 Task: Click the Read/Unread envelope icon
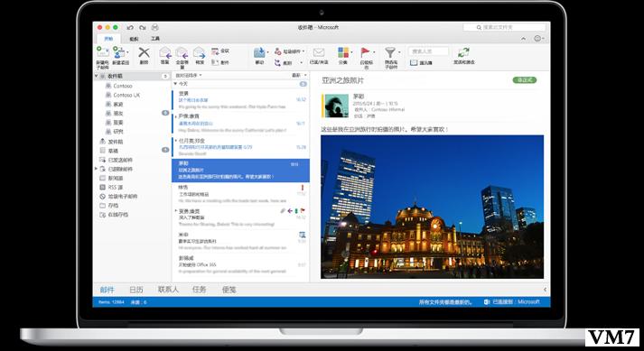point(319,52)
